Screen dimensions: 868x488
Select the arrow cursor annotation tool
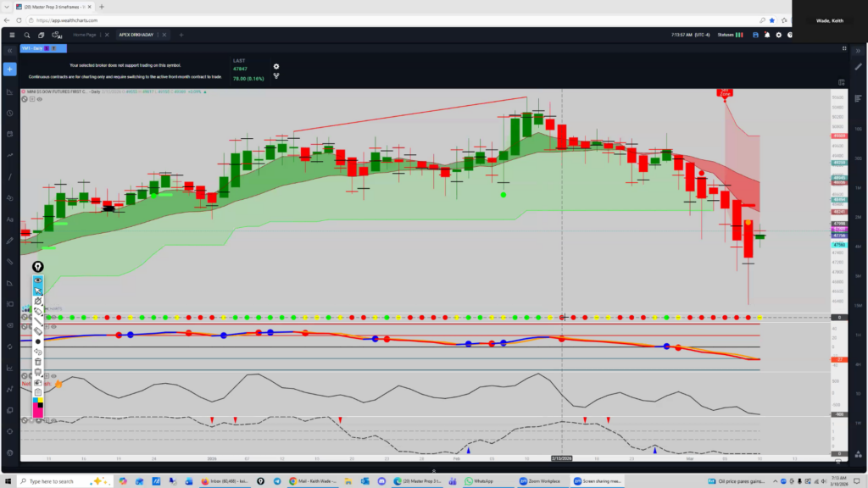coord(38,291)
